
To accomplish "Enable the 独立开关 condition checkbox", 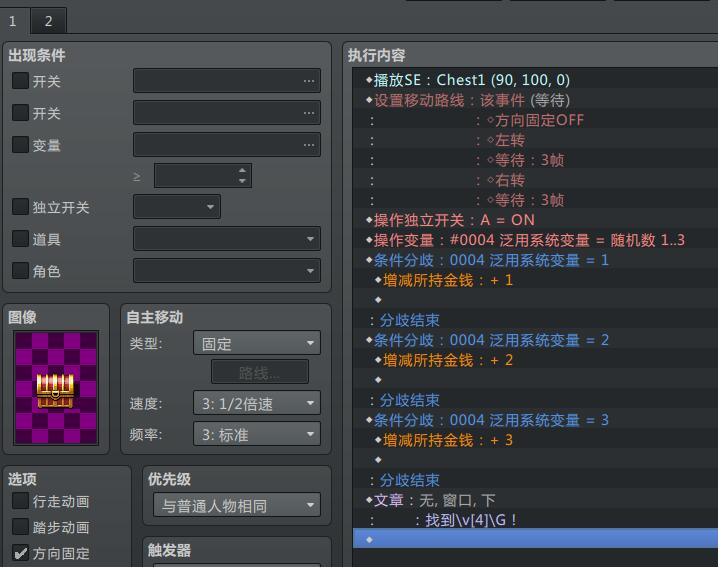I will coord(20,207).
